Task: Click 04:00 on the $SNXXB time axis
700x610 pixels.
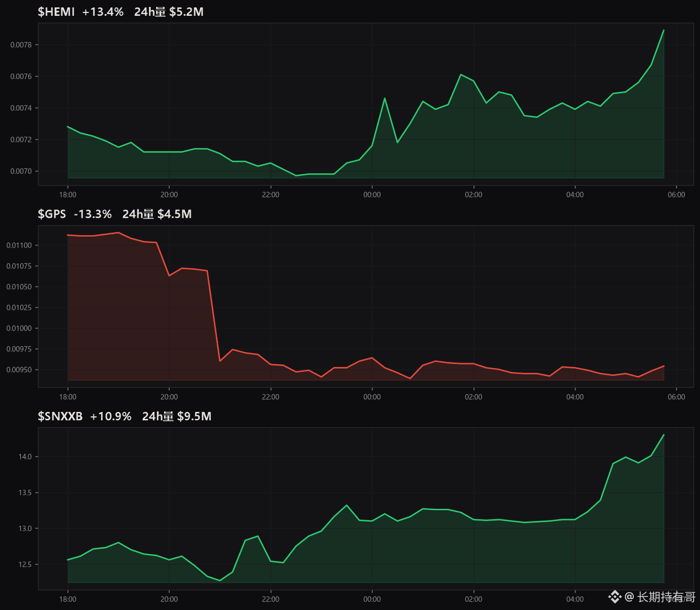Action: click(x=575, y=599)
